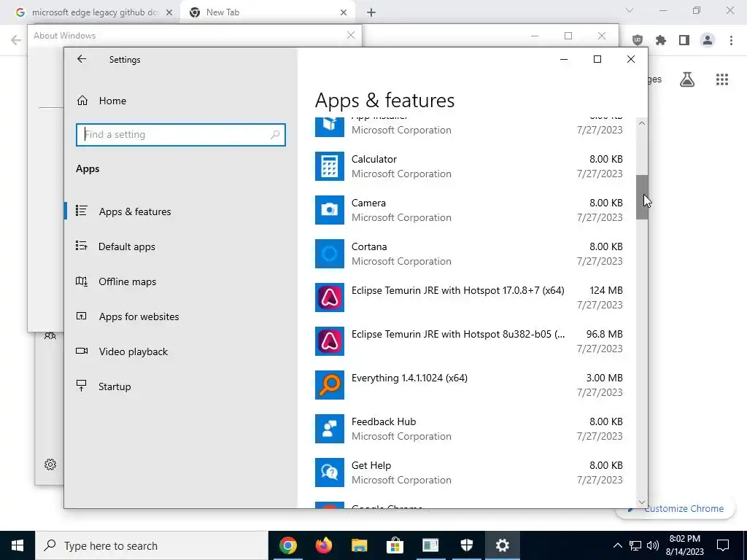Select Eclipse Temurin JRE 17.0.8+7 (x64) entry
Viewport: 747px width, 560px height.
pos(458,290)
